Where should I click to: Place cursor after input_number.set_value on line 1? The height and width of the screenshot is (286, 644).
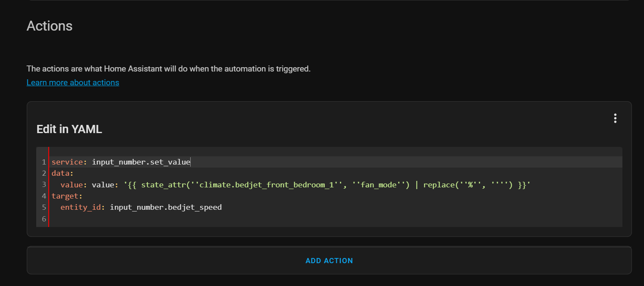pyautogui.click(x=190, y=162)
